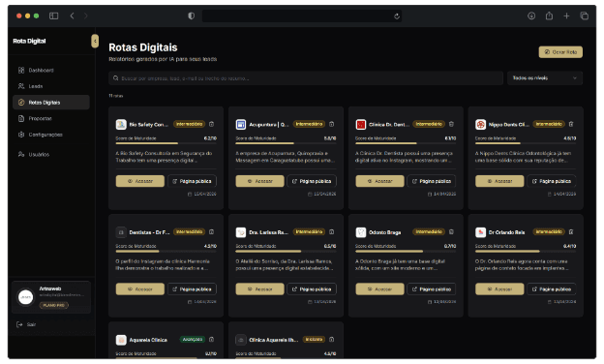
Task: Open Página pública for Clínica Dr. Dent... card
Action: (x=432, y=181)
